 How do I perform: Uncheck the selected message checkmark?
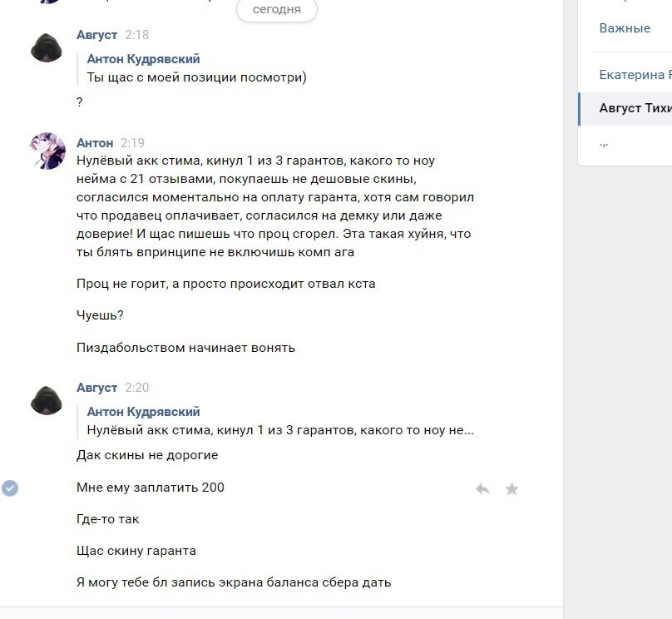coord(10,488)
